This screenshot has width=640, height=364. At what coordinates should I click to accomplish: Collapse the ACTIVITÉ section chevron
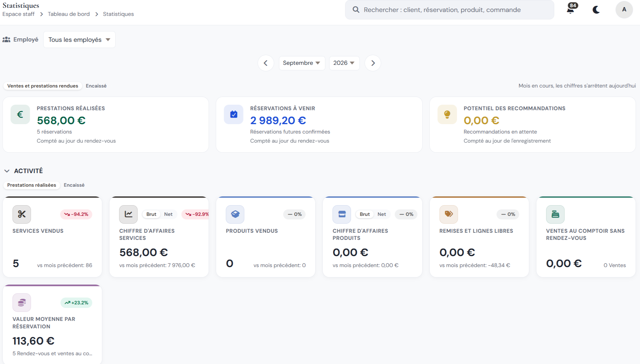7,171
